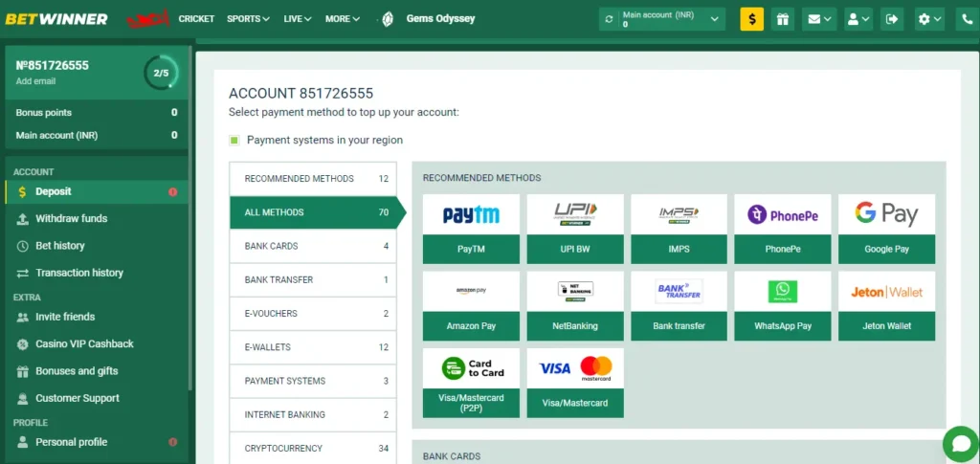
Task: Open the envelope messages dropdown
Action: point(819,19)
